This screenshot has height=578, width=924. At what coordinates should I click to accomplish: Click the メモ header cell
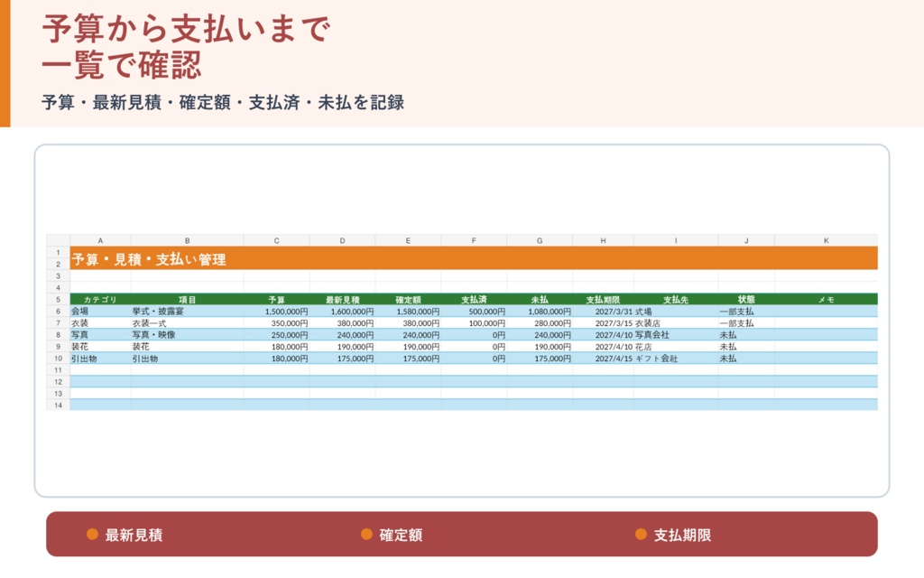827,300
